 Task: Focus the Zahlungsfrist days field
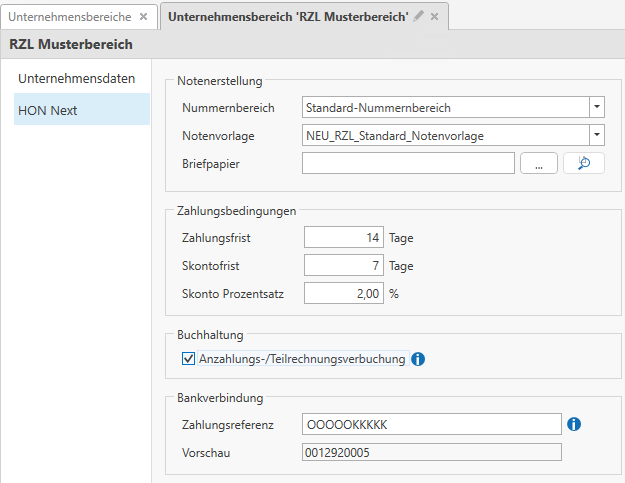click(342, 238)
